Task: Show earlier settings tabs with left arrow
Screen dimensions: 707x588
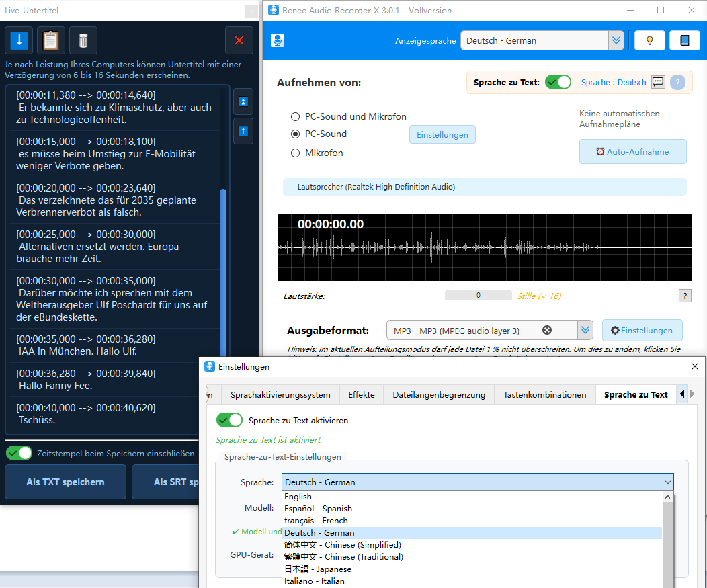Action: [682, 394]
